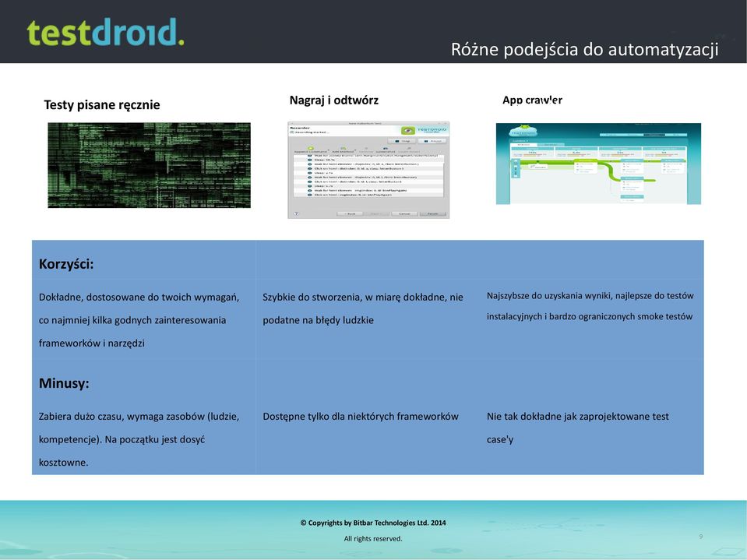This screenshot has width=747, height=560.
Task: Click the heading 'Nagraj i odtwórz'
Action: (x=334, y=100)
